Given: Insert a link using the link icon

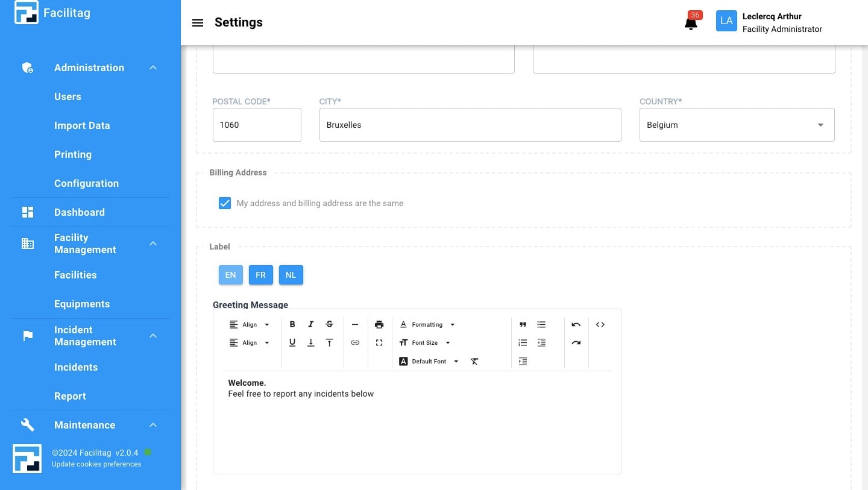Looking at the screenshot, I should [x=355, y=342].
